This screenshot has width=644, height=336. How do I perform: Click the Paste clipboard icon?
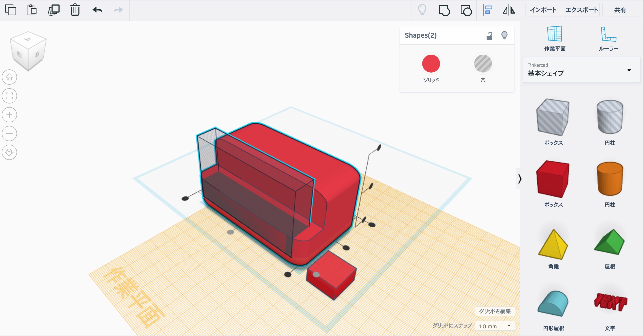point(32,10)
